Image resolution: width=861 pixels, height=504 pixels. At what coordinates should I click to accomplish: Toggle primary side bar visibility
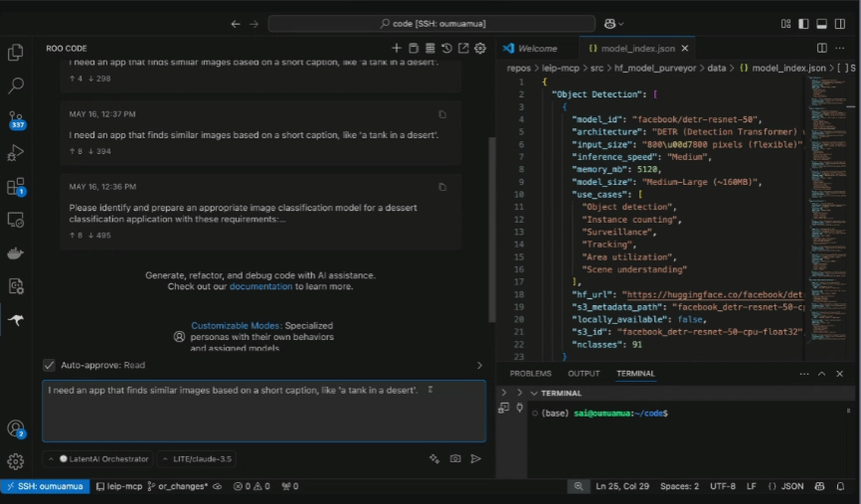point(803,24)
